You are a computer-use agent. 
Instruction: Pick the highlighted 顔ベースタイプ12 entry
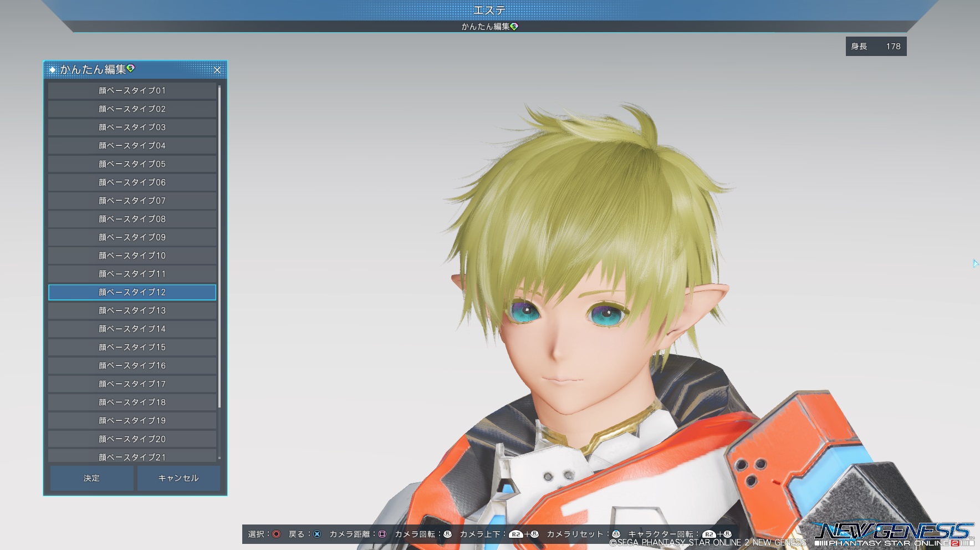(x=132, y=292)
